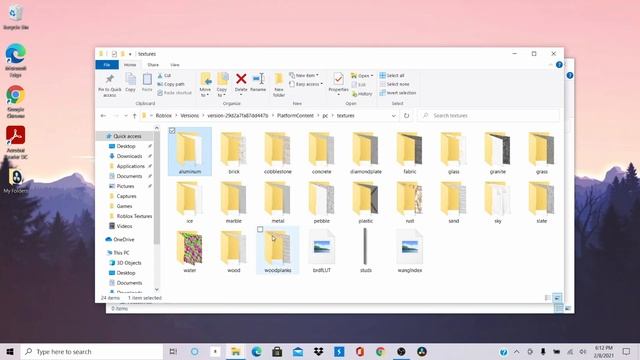Expand the Easy access dropdown
Screen dimensions: 640x360
[306, 84]
